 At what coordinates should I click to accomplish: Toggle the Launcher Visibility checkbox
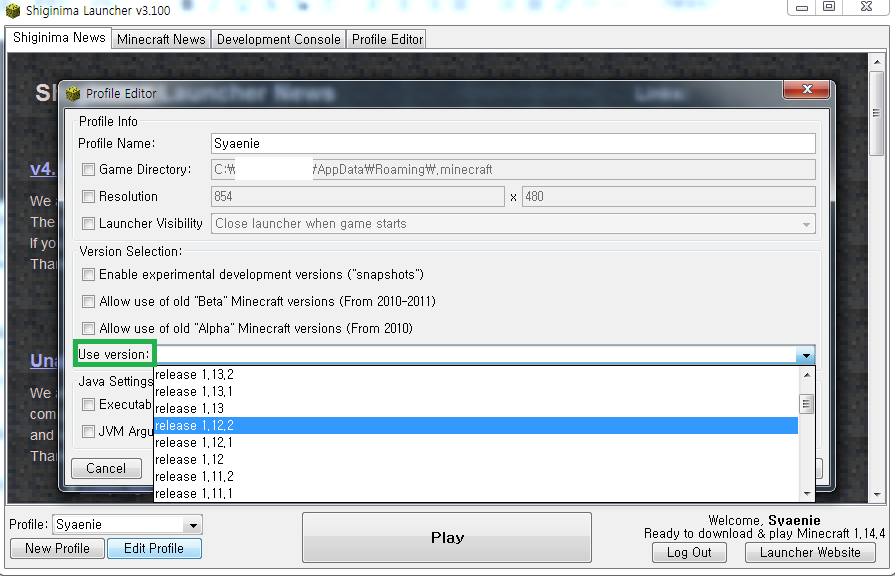click(88, 223)
